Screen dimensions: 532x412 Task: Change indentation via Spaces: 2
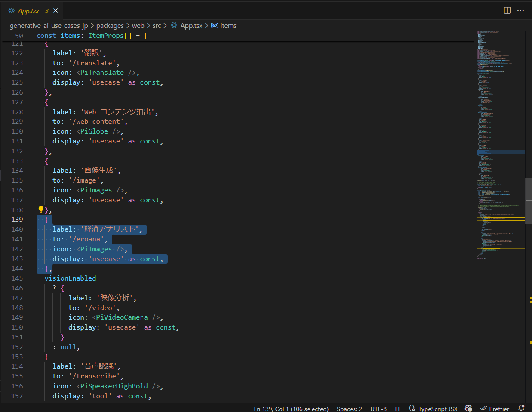click(x=349, y=409)
